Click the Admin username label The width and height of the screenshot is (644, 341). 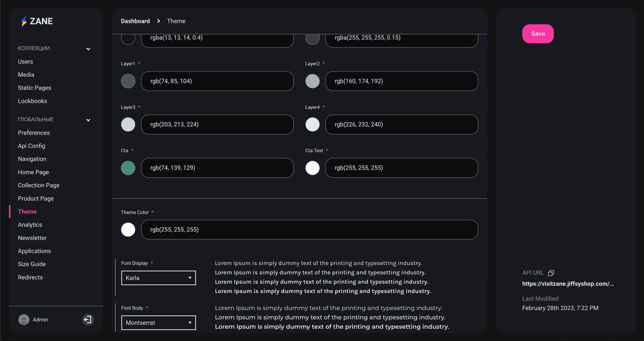tap(40, 320)
